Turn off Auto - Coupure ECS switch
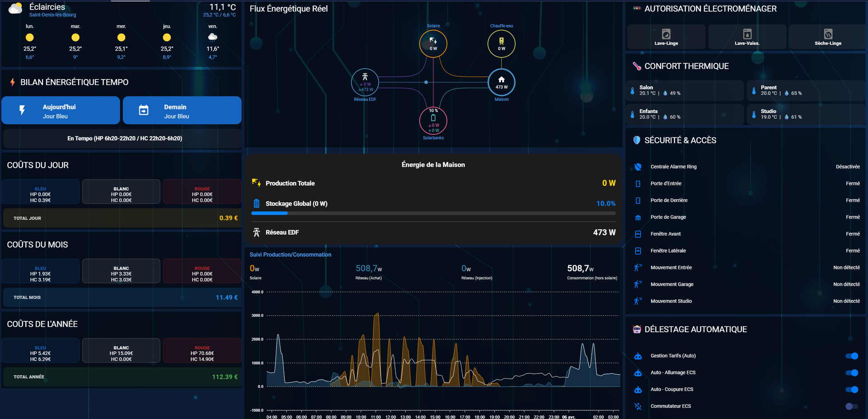This screenshot has width=868, height=419. click(851, 390)
